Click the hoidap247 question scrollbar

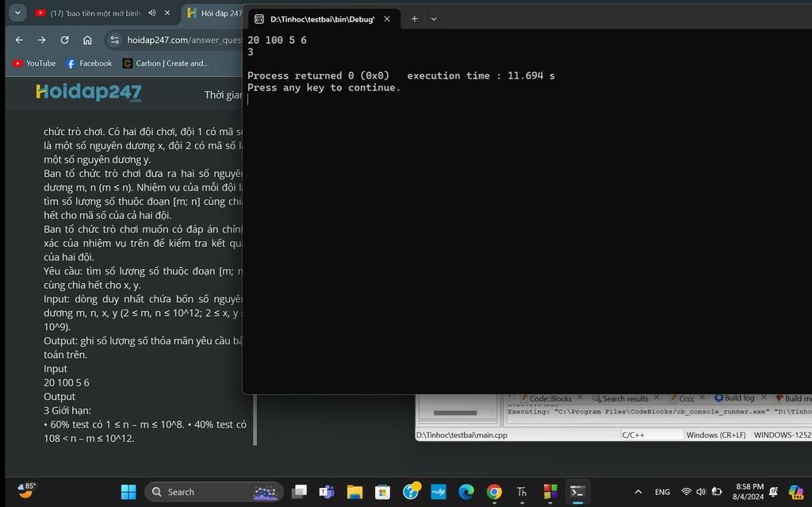(x=255, y=419)
